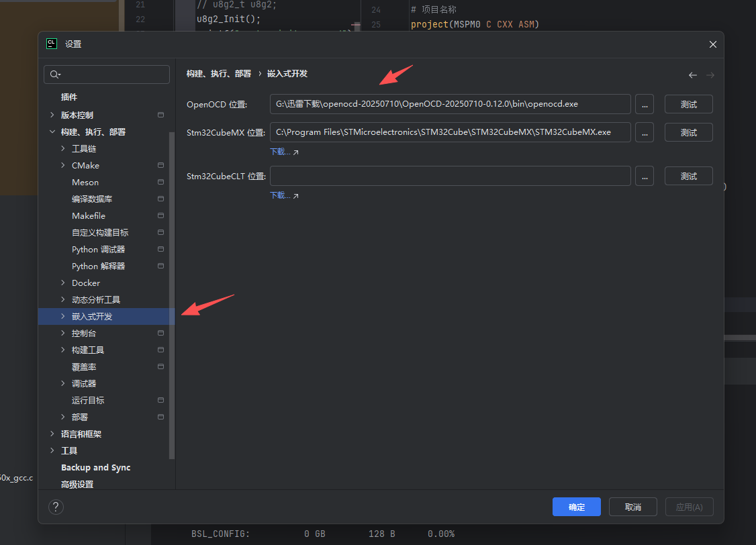Click the external link arrow icon under Stm32CubeCLT
The image size is (756, 545).
296,195
